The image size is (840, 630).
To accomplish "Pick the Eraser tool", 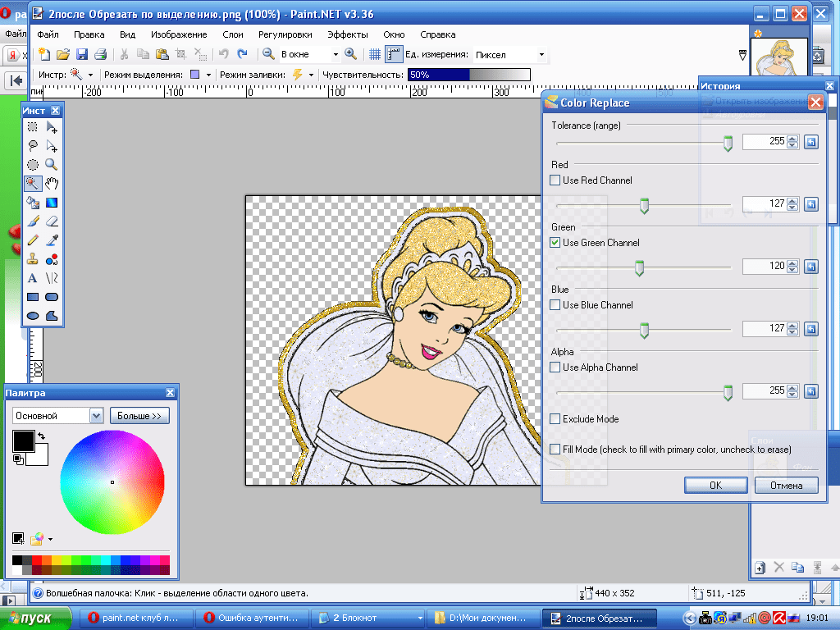I will tap(52, 221).
